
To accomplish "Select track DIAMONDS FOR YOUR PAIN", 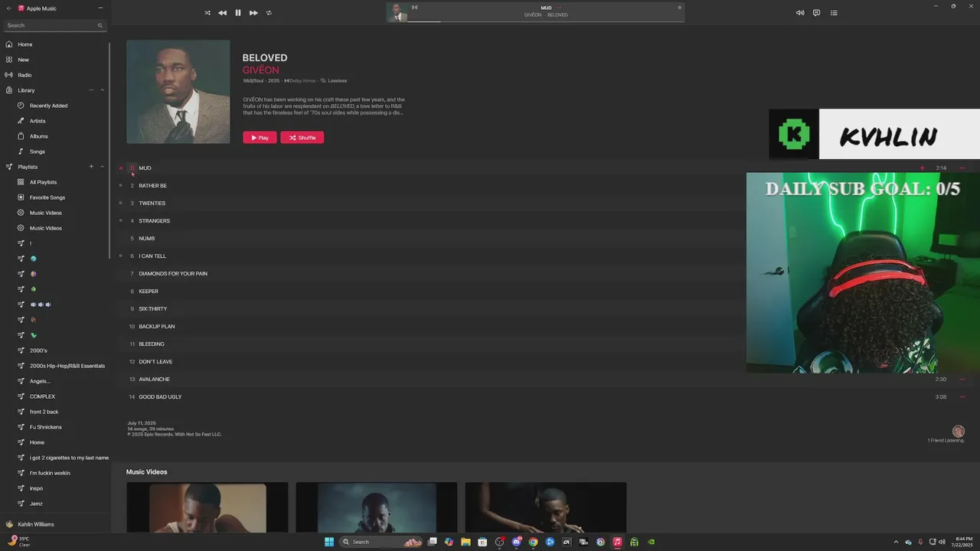I will [173, 273].
